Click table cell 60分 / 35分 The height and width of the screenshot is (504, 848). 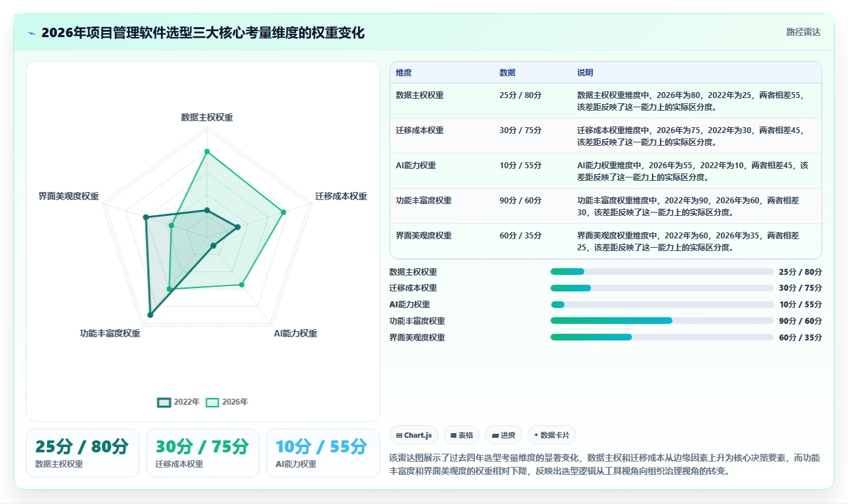click(520, 236)
